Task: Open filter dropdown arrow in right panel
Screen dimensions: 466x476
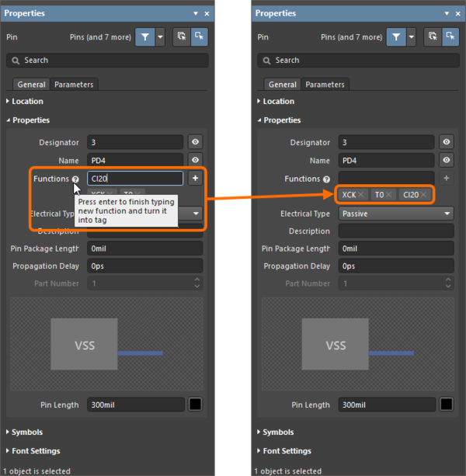Action: pyautogui.click(x=411, y=36)
